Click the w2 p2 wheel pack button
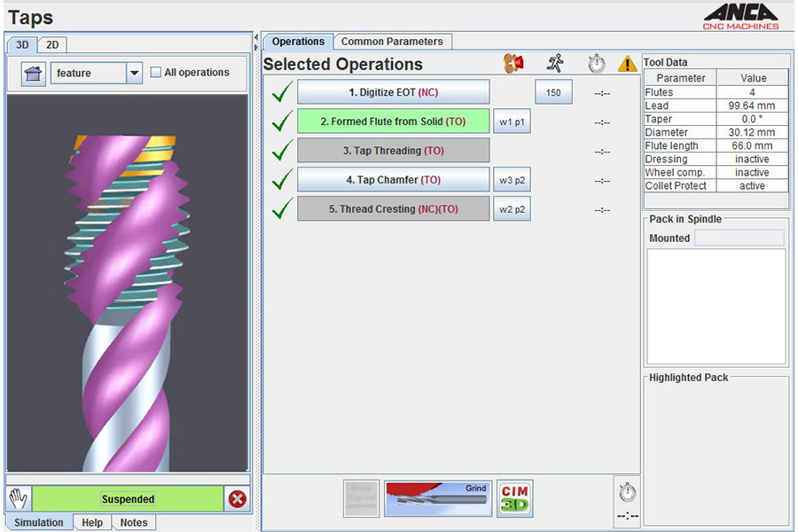Image resolution: width=798 pixels, height=532 pixels. pyautogui.click(x=512, y=209)
